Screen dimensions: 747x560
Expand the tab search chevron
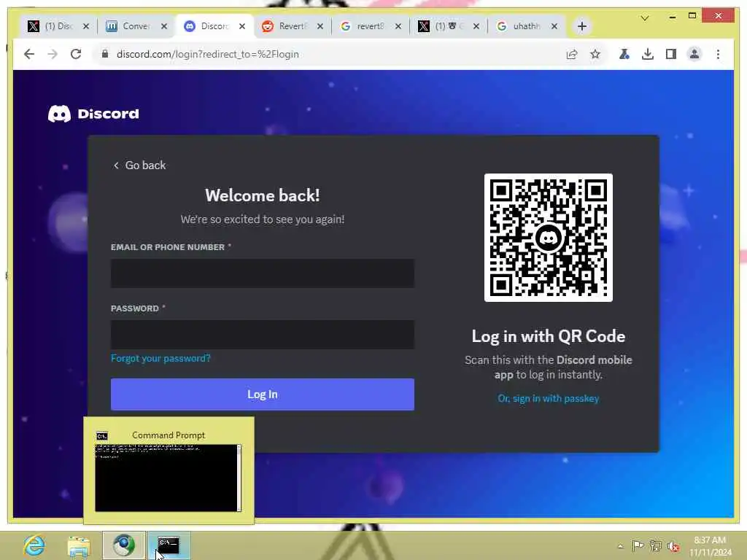[x=645, y=18]
